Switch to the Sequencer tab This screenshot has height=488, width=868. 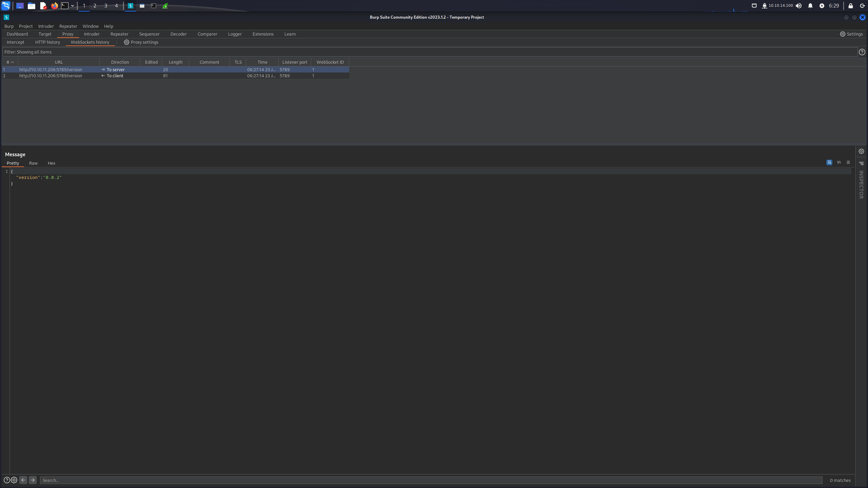point(149,34)
